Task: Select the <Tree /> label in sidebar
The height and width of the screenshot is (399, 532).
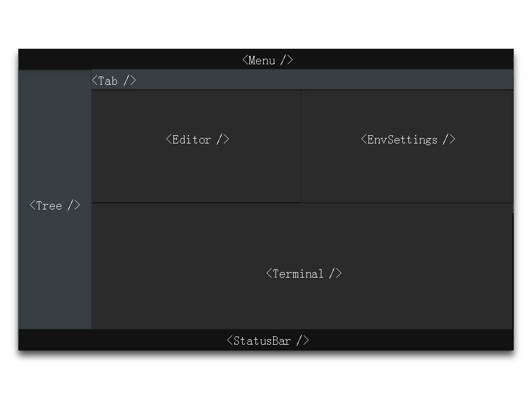Action: (x=54, y=206)
